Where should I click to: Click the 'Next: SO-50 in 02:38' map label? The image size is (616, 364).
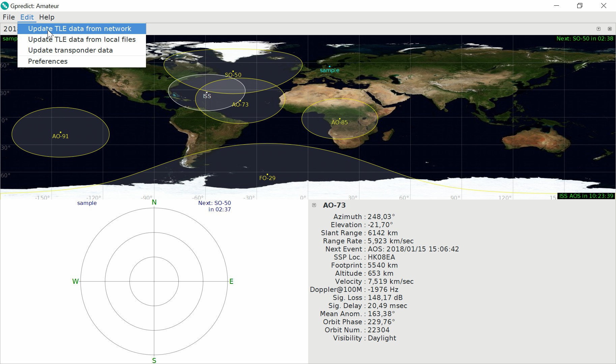pyautogui.click(x=585, y=38)
